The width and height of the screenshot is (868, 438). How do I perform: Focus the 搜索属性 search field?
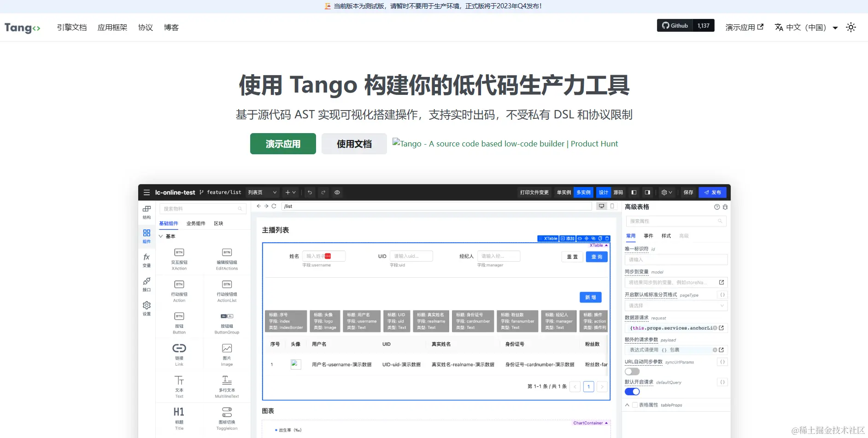(x=676, y=222)
